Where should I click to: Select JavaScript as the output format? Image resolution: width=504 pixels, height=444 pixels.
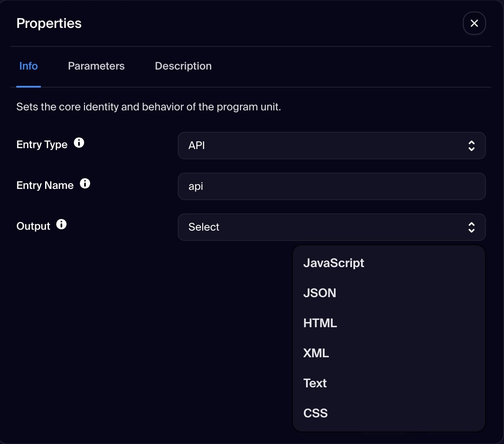click(334, 263)
